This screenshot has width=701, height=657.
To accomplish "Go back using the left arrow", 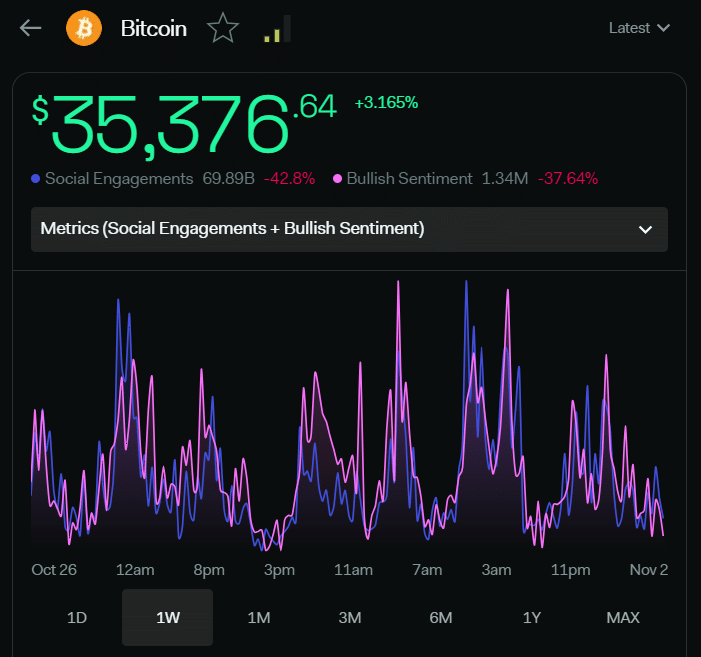I will pyautogui.click(x=30, y=28).
